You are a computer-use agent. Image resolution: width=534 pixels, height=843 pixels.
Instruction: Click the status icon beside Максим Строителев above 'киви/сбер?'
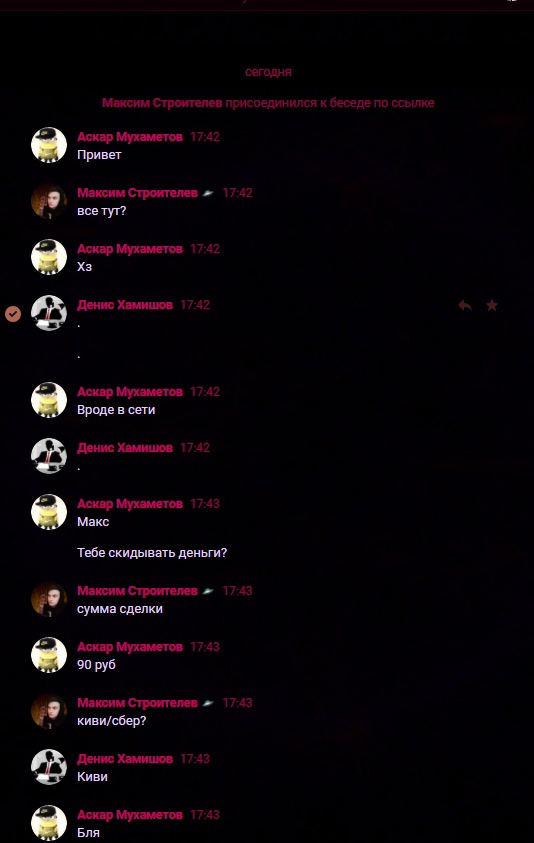(208, 703)
